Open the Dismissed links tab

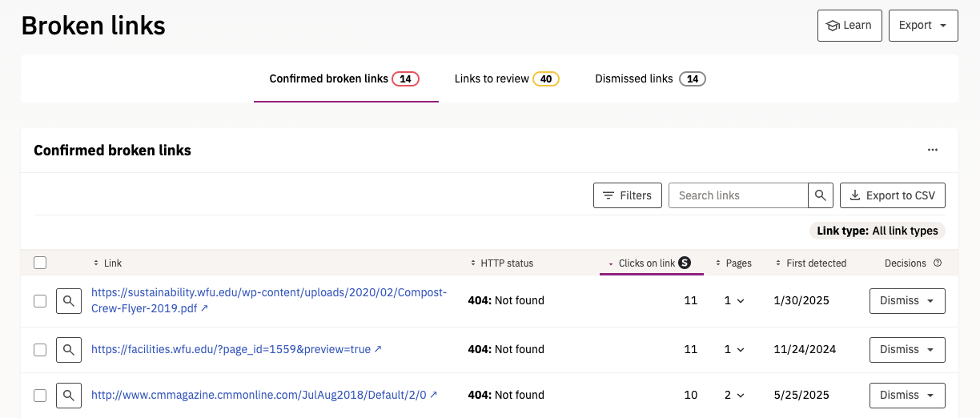pyautogui.click(x=649, y=79)
